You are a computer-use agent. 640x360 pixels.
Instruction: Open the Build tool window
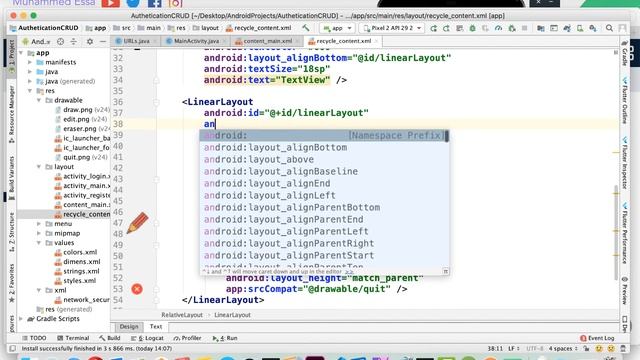(109, 338)
